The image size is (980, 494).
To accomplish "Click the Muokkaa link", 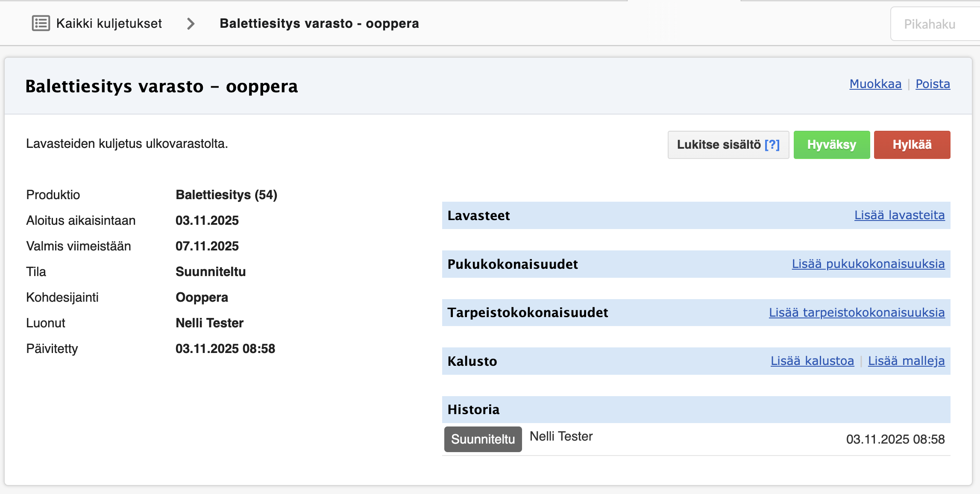I will click(x=875, y=84).
